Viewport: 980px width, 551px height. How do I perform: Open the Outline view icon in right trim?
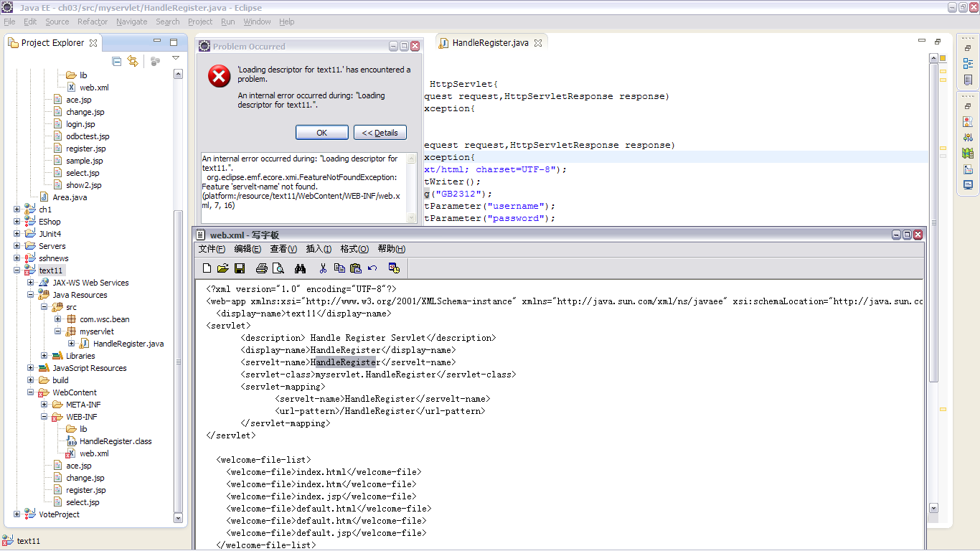pyautogui.click(x=968, y=64)
